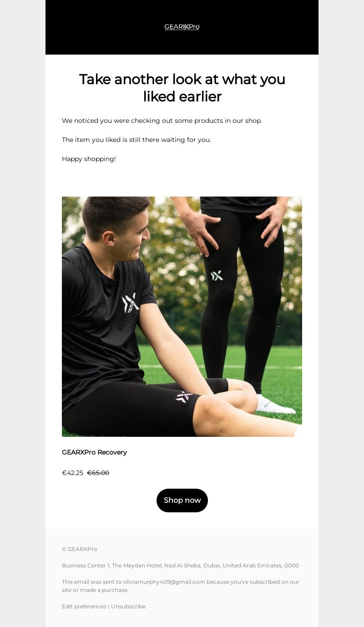Viewport: 364px width, 627px height.
Task: Click the 'item you liked is still there' line
Action: 136,140
